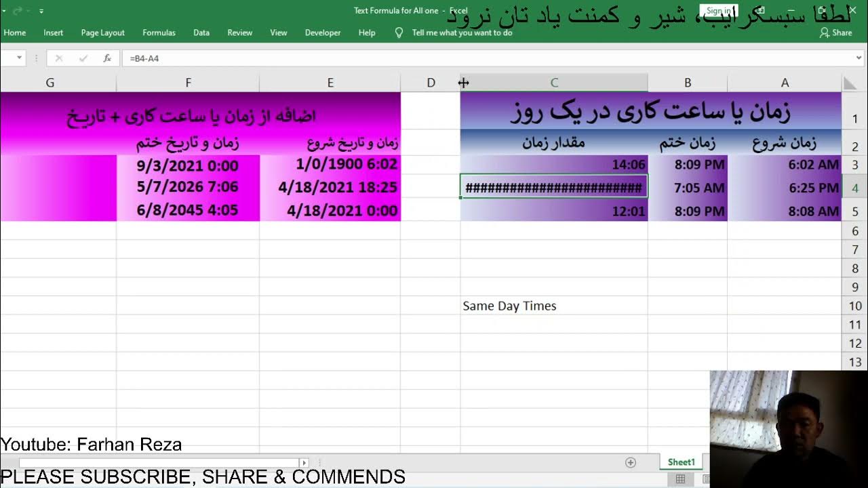Select the row 4 header
Image resolution: width=868 pixels, height=488 pixels.
[x=854, y=188]
